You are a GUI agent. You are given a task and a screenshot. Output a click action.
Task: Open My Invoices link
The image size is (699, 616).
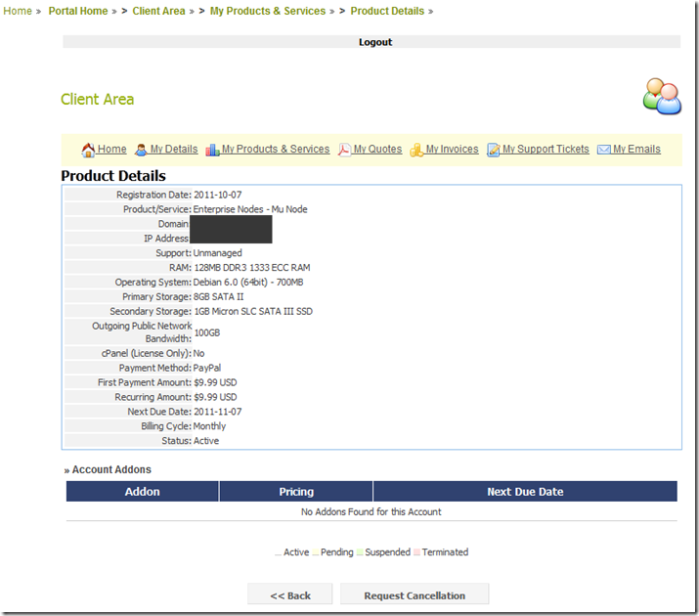pyautogui.click(x=452, y=149)
